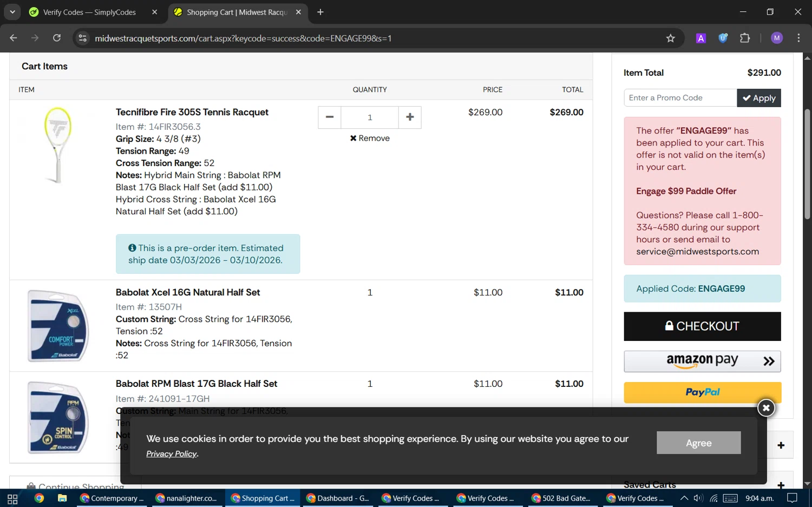The height and width of the screenshot is (507, 812).
Task: Select the pre-order estimated ship date notice
Action: tap(208, 254)
